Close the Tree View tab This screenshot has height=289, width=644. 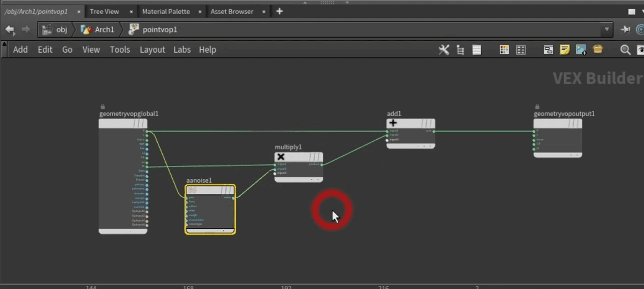131,11
